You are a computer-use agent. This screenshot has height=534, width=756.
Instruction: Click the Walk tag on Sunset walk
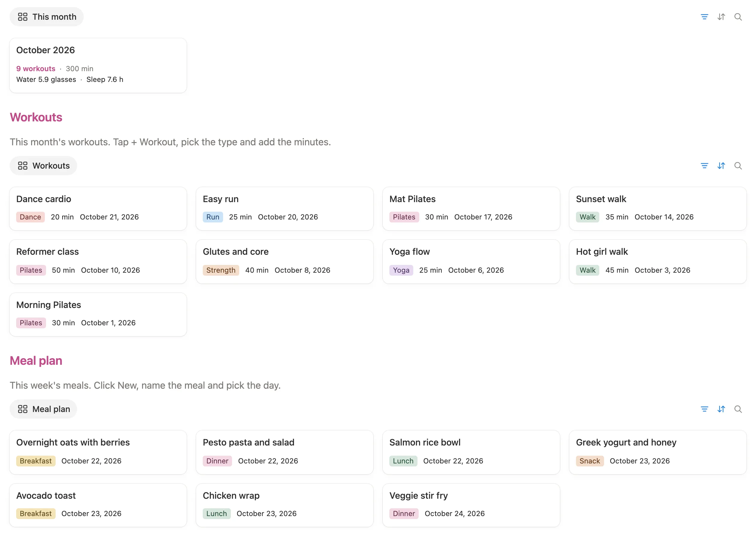tap(587, 217)
